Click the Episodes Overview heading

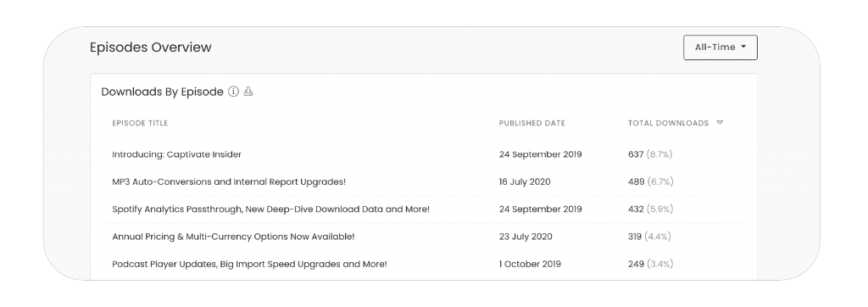(151, 47)
